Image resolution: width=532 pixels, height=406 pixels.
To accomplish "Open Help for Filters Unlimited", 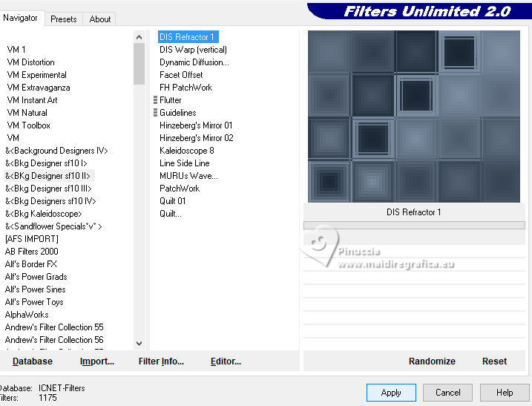I will 505,393.
